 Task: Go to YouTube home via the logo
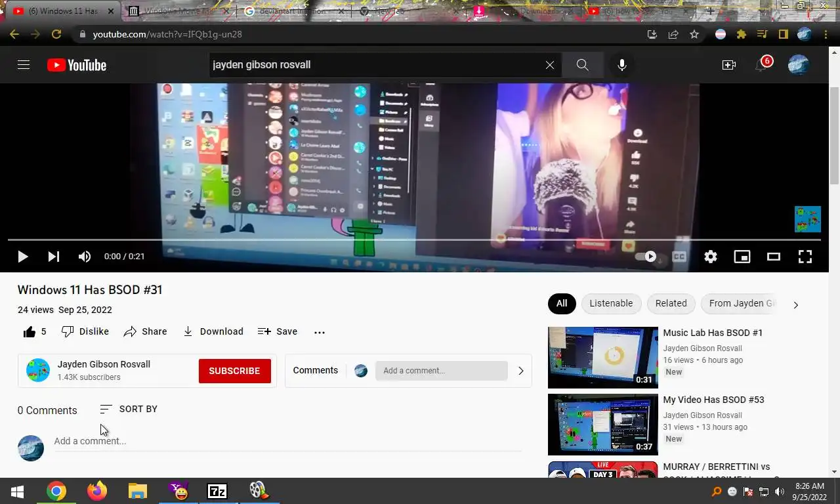coord(77,65)
